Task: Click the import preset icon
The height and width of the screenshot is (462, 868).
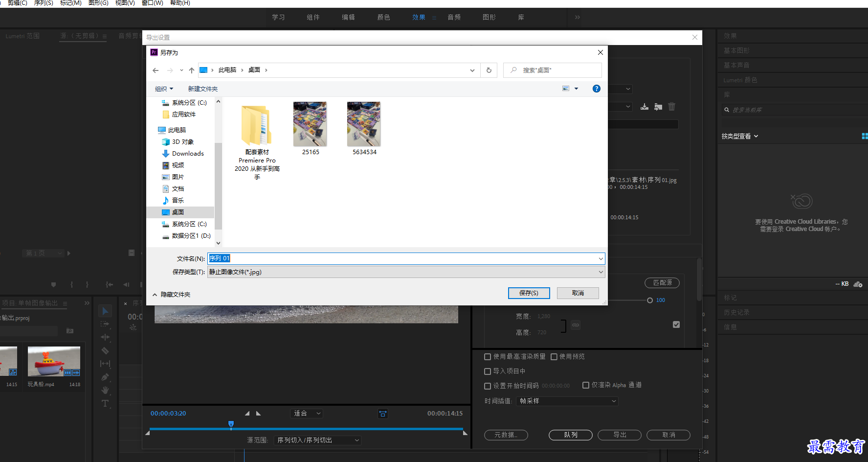Action: 658,107
